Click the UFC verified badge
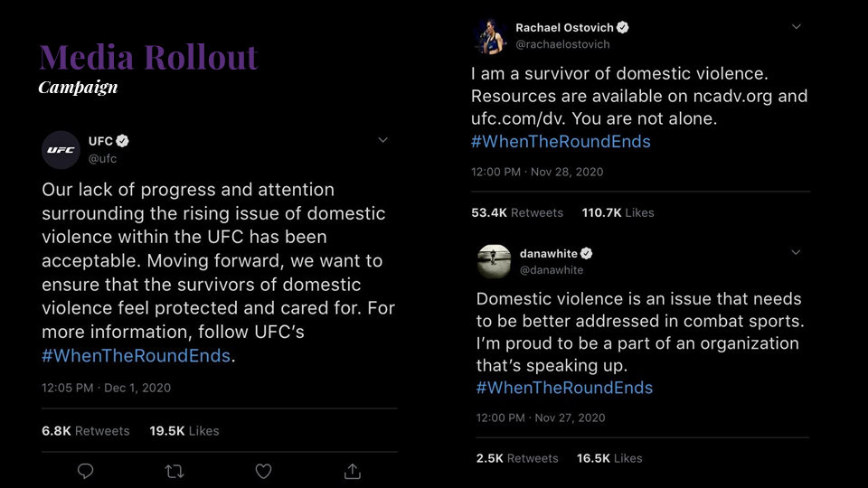The image size is (868, 488). (122, 141)
